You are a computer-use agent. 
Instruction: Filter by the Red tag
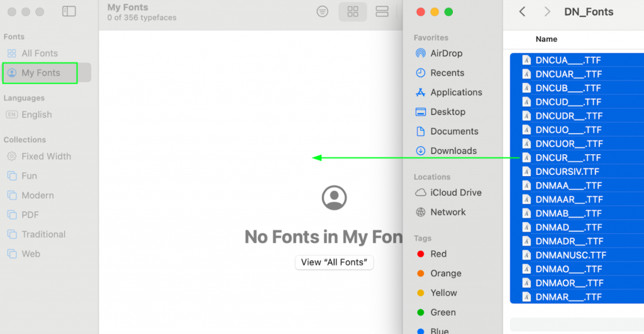[x=438, y=254]
